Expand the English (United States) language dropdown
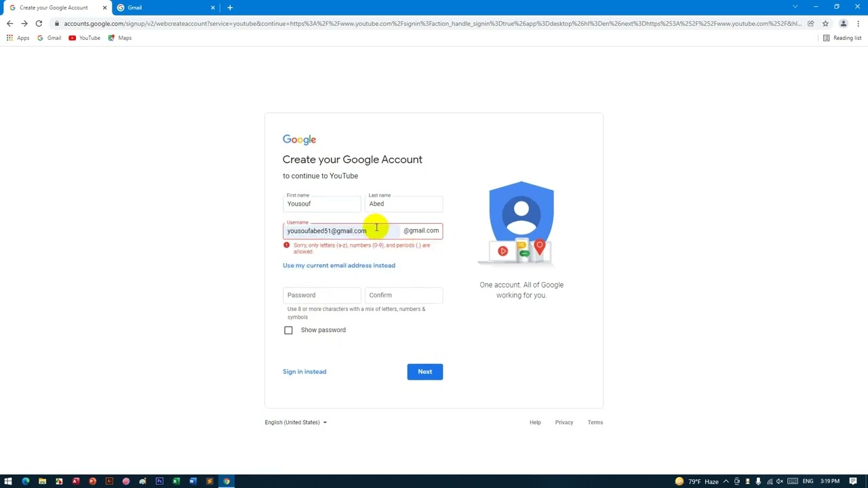 pos(296,422)
